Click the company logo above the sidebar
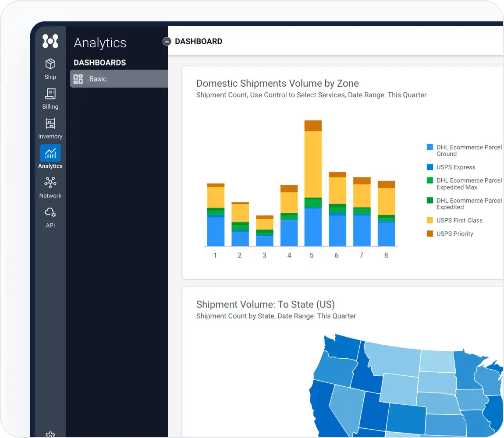The image size is (504, 438). (50, 42)
